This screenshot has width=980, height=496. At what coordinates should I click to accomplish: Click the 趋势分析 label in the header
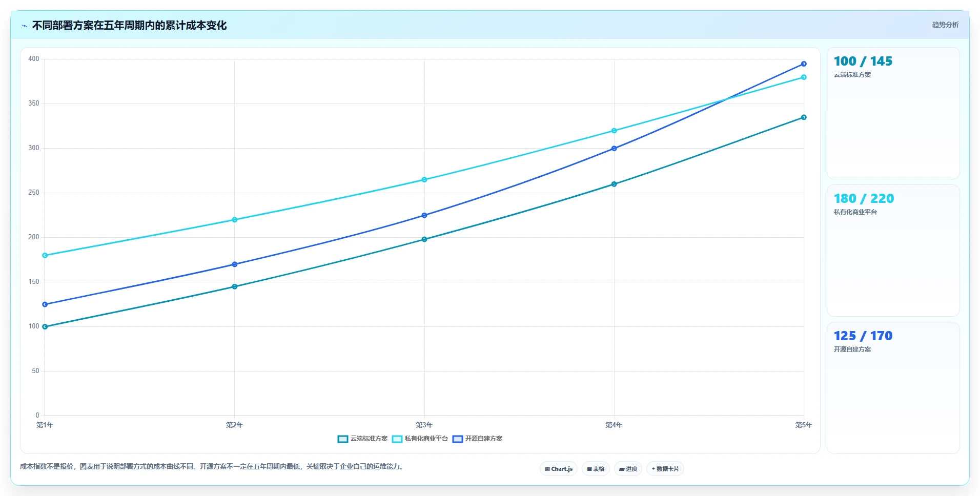click(945, 25)
